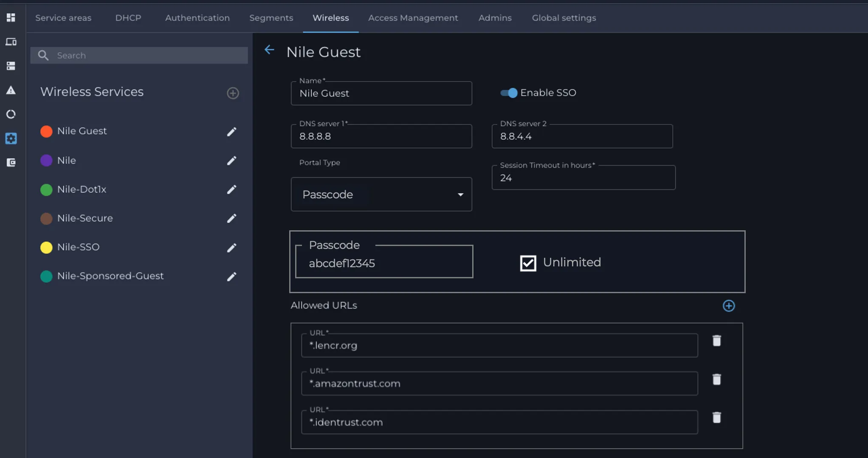
Task: Click the orange Nile Guest color dot
Action: [x=46, y=131]
